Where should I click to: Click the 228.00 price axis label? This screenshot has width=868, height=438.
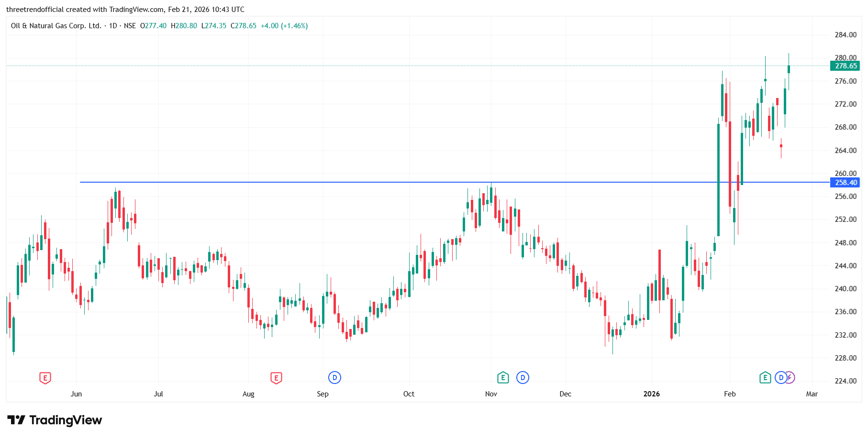click(846, 358)
